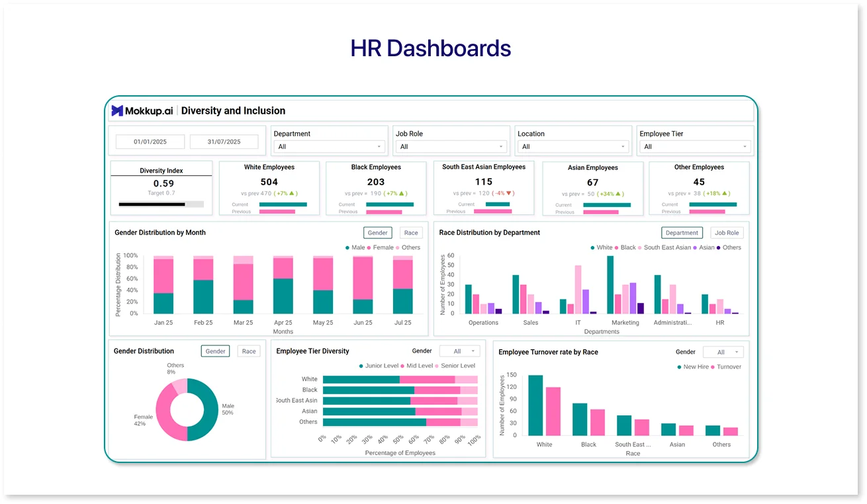The height and width of the screenshot is (504, 867).
Task: Click Black legend dot in Race Distribution chart
Action: (617, 247)
